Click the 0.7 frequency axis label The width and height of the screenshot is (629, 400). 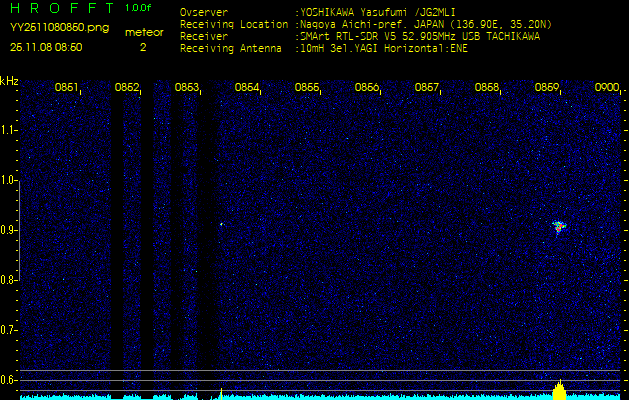9,329
